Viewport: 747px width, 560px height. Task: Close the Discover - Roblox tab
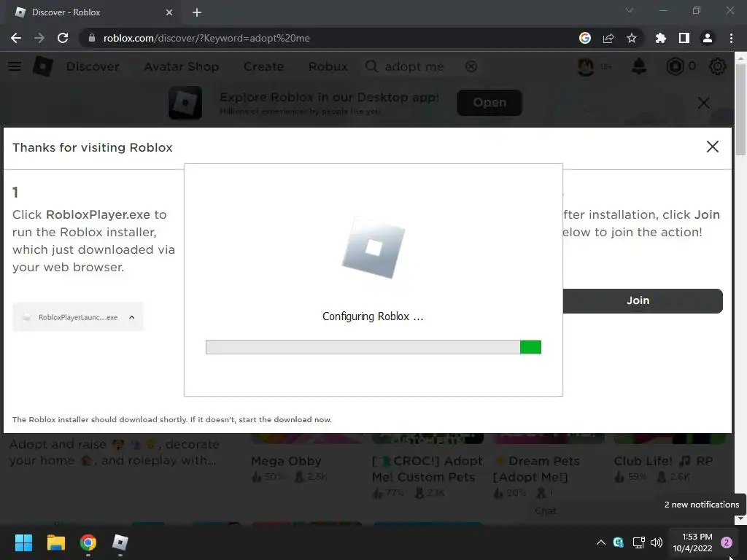(x=169, y=12)
